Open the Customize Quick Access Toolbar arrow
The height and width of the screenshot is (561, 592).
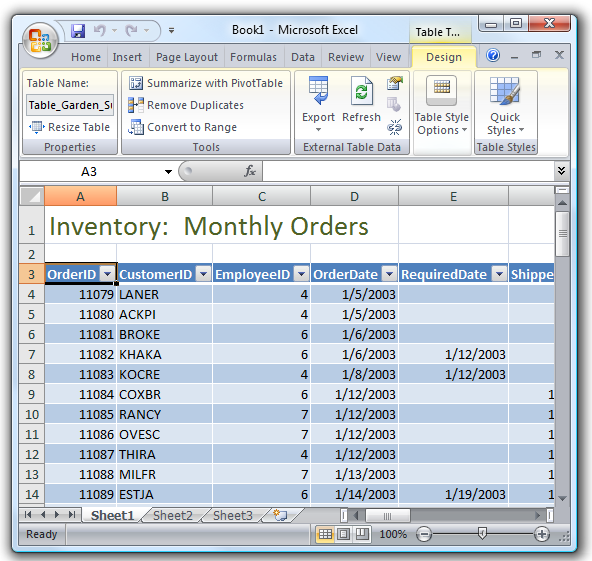point(171,31)
